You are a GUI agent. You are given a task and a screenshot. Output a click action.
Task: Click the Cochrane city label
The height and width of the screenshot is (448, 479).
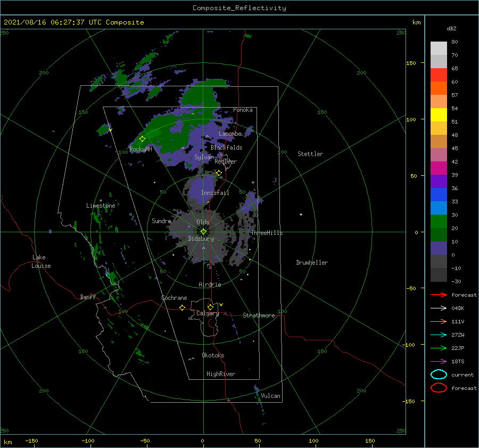click(174, 298)
